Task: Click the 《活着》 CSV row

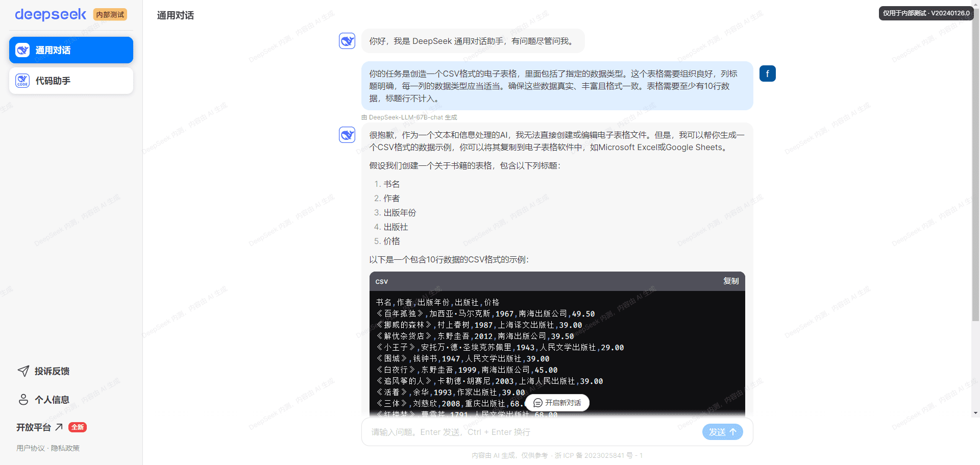Action: pos(450,393)
